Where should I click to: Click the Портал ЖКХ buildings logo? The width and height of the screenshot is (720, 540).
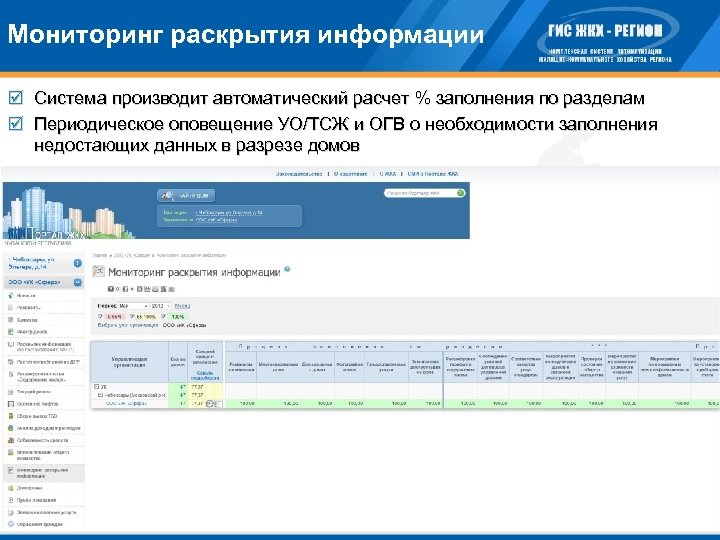68,213
